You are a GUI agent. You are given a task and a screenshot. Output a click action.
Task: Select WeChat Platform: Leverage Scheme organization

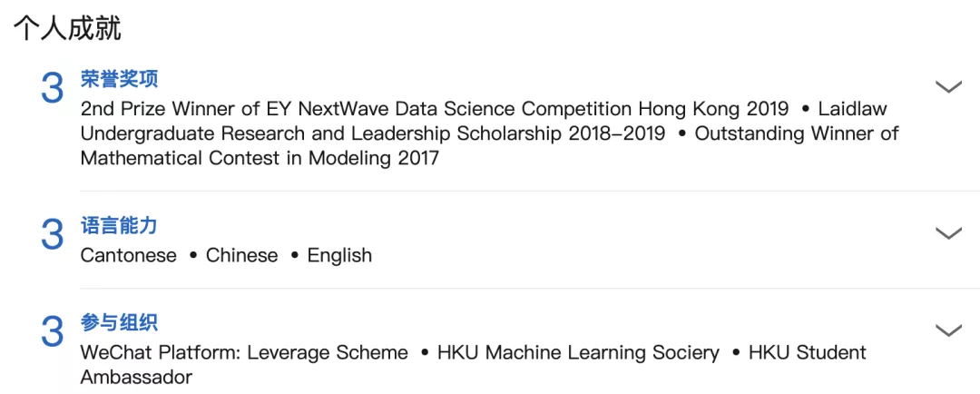244,352
